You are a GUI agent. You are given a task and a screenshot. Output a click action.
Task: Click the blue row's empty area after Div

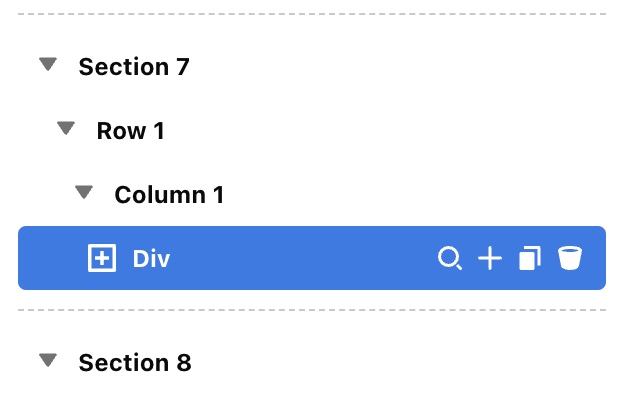coord(300,259)
